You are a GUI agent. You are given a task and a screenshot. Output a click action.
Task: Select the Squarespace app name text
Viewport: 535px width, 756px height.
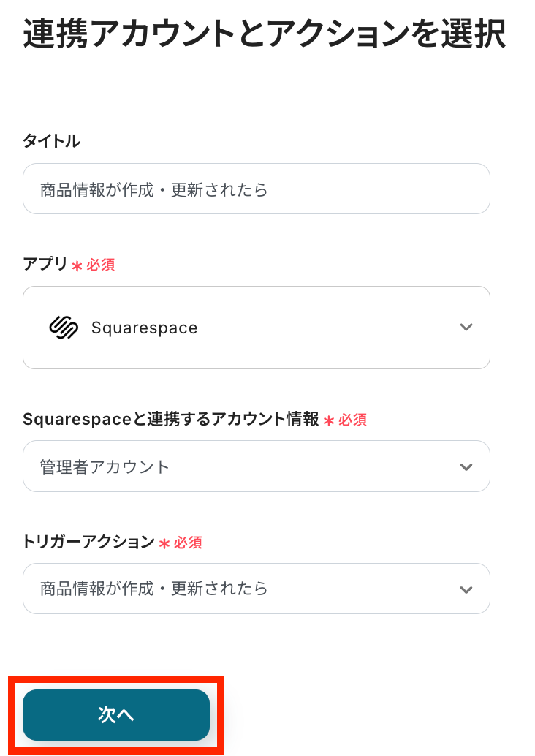pos(144,328)
